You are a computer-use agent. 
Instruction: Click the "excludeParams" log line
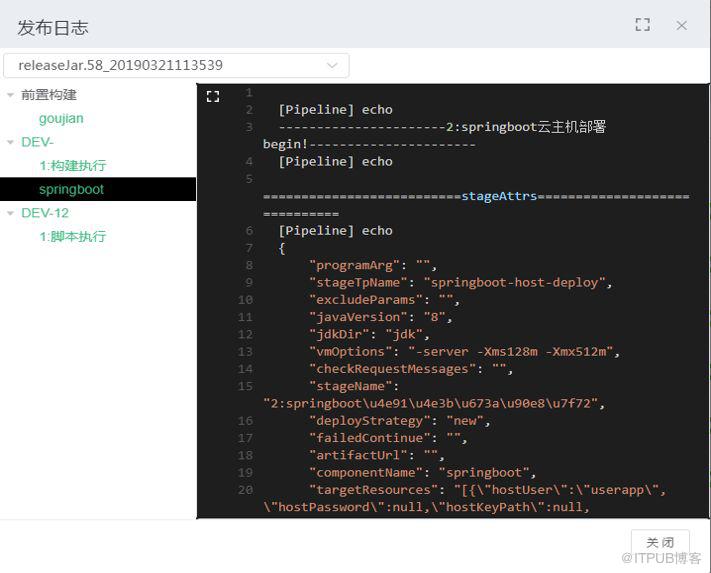click(385, 300)
